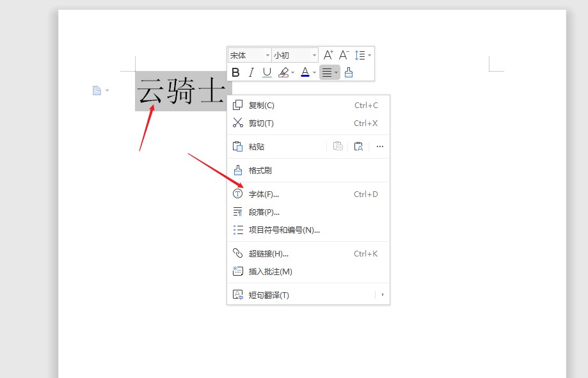Open alignment options dropdown arrow

tap(337, 73)
